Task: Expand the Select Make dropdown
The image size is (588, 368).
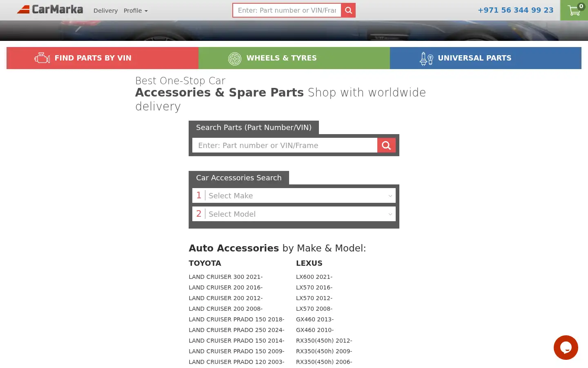Action: [294, 195]
